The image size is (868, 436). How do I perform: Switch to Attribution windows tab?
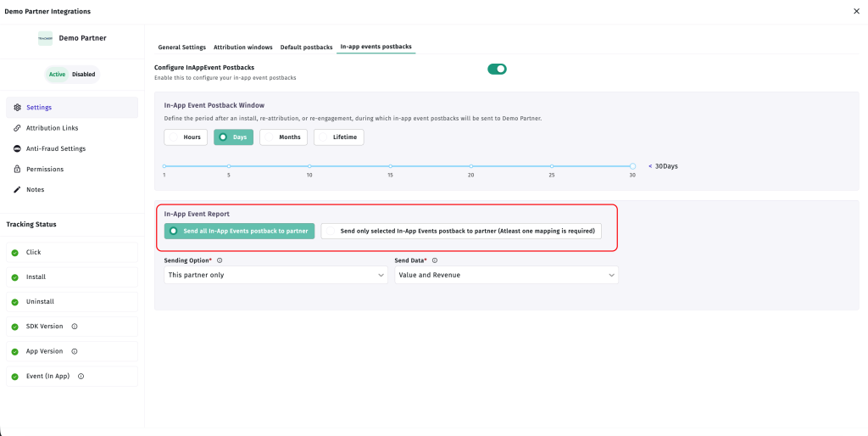click(243, 48)
